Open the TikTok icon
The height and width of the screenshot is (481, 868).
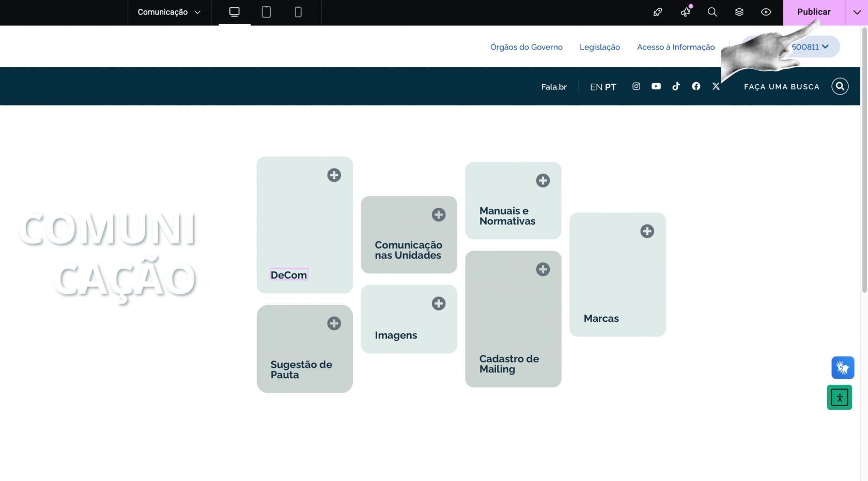tap(676, 86)
